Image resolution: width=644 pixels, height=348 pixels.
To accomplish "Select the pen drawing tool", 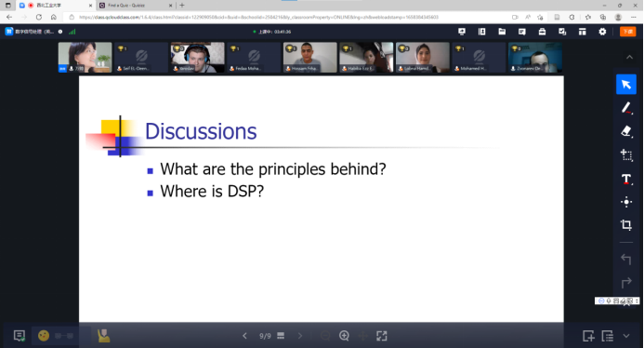I will (x=626, y=108).
